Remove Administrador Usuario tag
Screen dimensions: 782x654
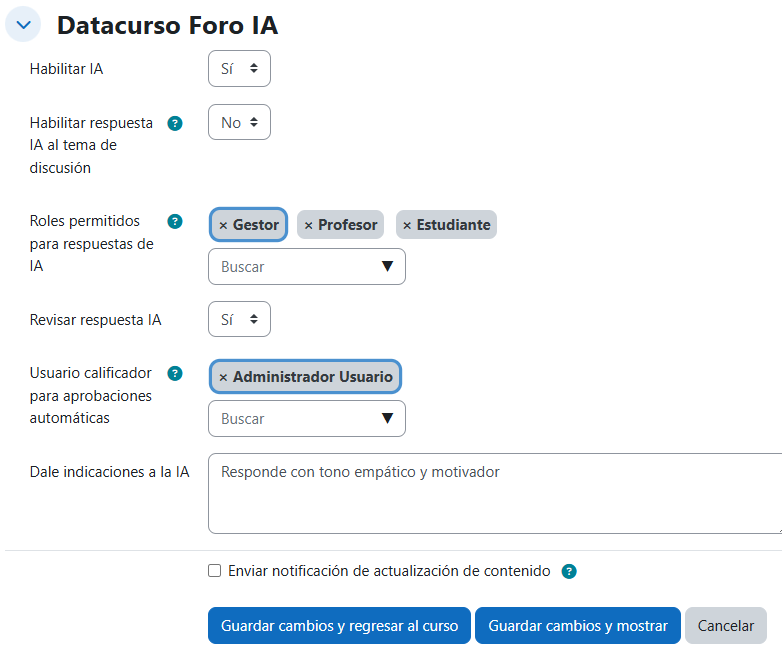pyautogui.click(x=305, y=377)
